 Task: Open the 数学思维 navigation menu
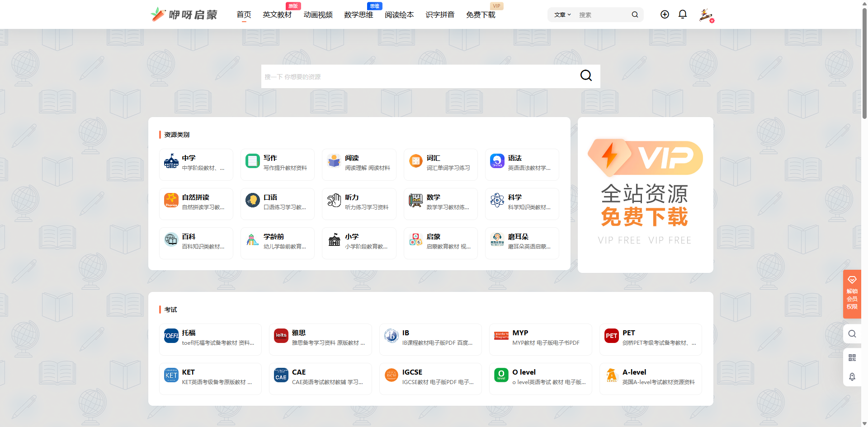point(358,14)
